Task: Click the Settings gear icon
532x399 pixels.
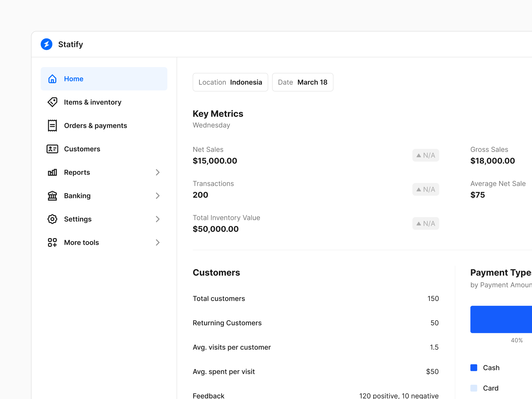Action: tap(52, 219)
